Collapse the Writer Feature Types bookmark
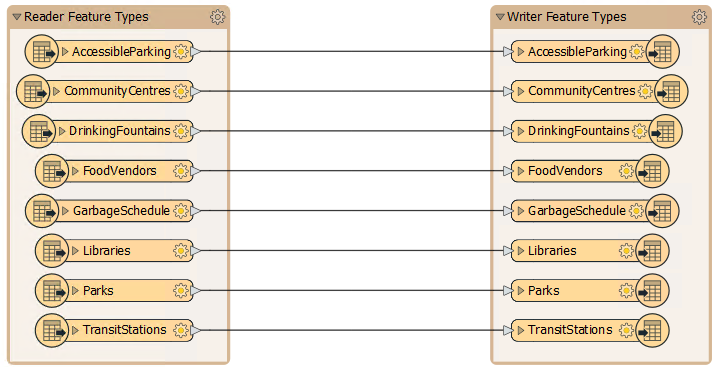714x368 pixels. [500, 17]
